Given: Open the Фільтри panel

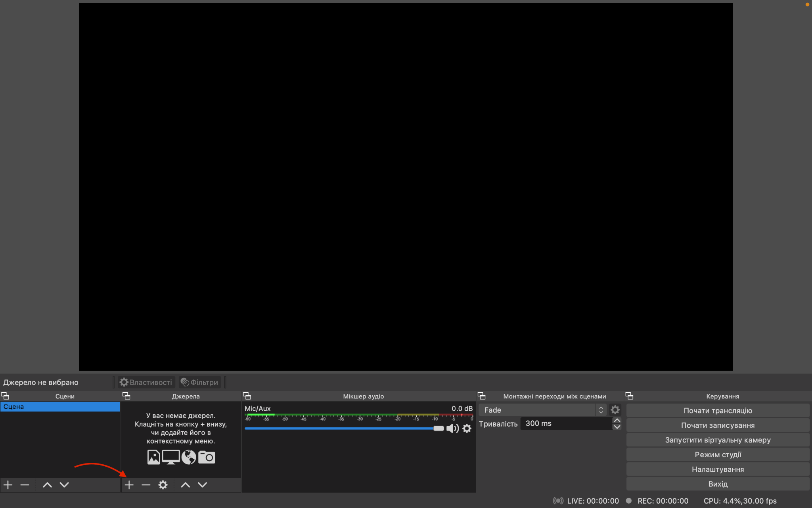Looking at the screenshot, I should (x=199, y=382).
